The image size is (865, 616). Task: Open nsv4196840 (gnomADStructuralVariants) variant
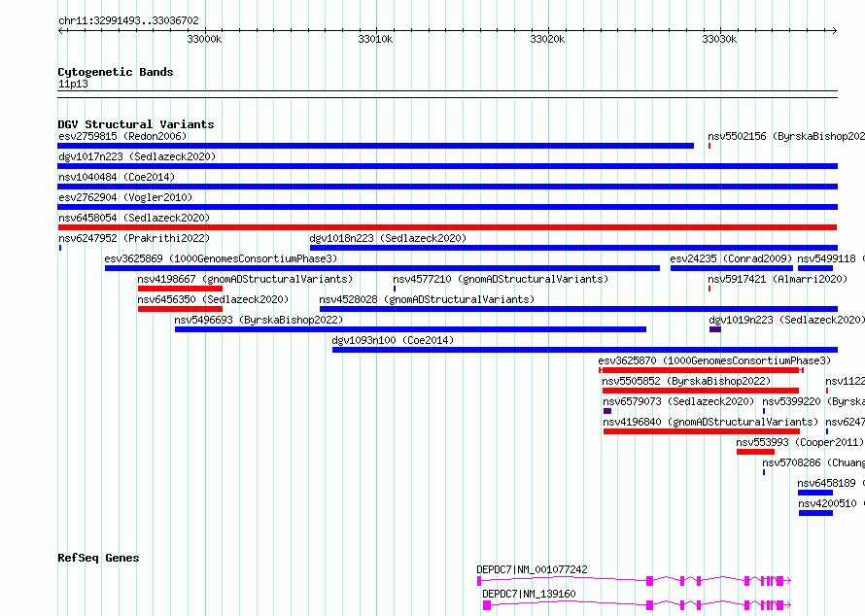(x=701, y=431)
